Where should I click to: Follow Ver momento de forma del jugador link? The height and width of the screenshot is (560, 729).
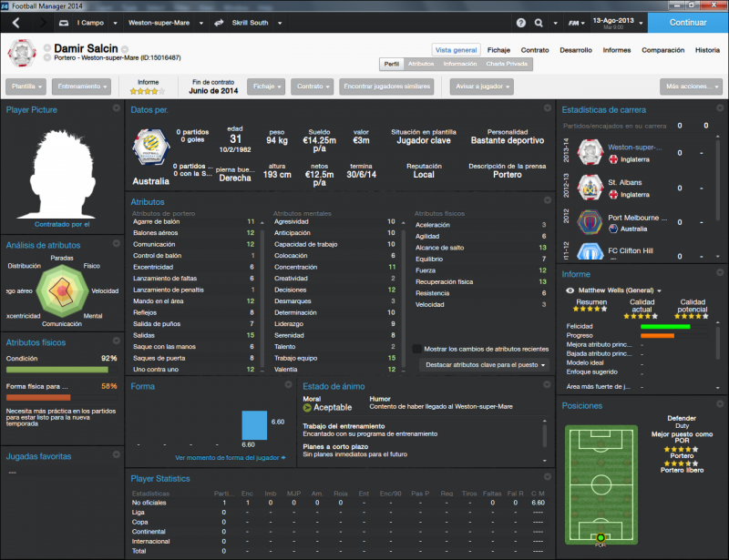[x=231, y=458]
